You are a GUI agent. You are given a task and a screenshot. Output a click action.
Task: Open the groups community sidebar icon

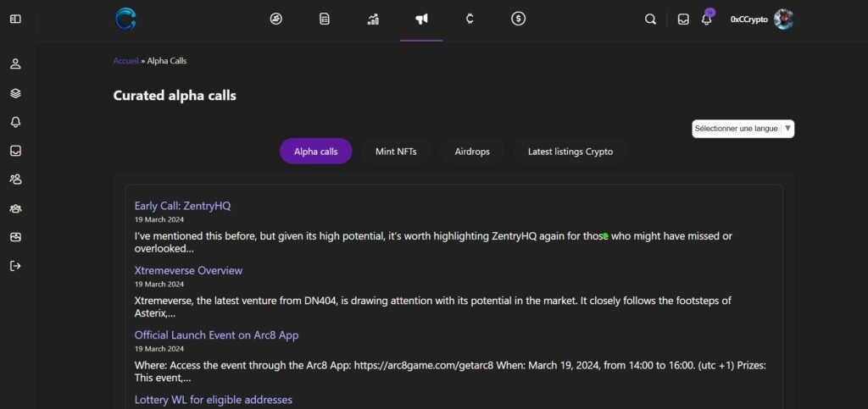[15, 208]
